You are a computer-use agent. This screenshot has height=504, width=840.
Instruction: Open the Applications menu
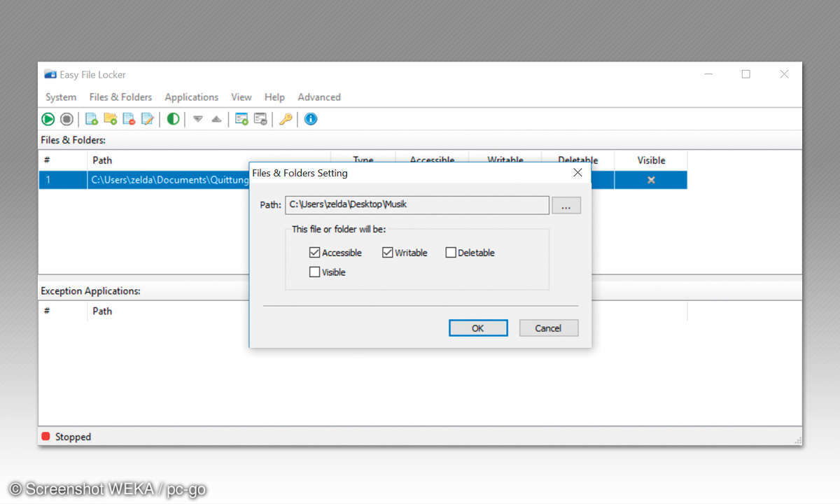click(x=192, y=97)
